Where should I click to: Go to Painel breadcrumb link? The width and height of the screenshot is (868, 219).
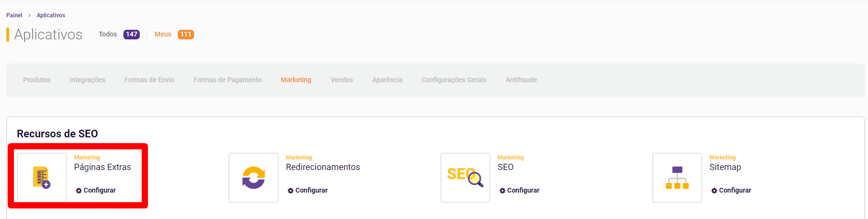coord(14,15)
